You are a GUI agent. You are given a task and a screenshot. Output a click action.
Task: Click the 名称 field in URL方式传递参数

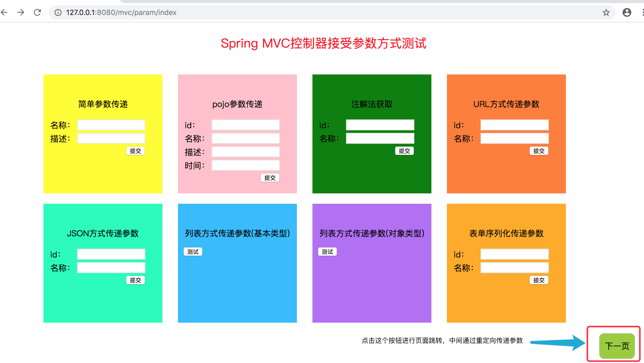pyautogui.click(x=515, y=138)
